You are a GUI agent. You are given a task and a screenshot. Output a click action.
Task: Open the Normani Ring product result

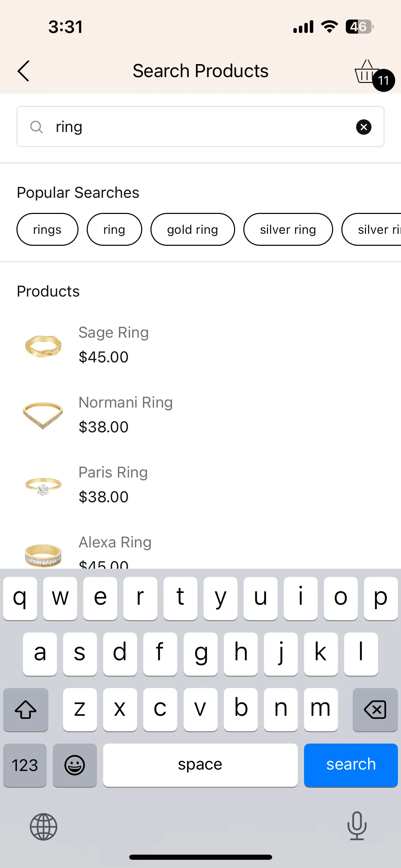(x=200, y=415)
